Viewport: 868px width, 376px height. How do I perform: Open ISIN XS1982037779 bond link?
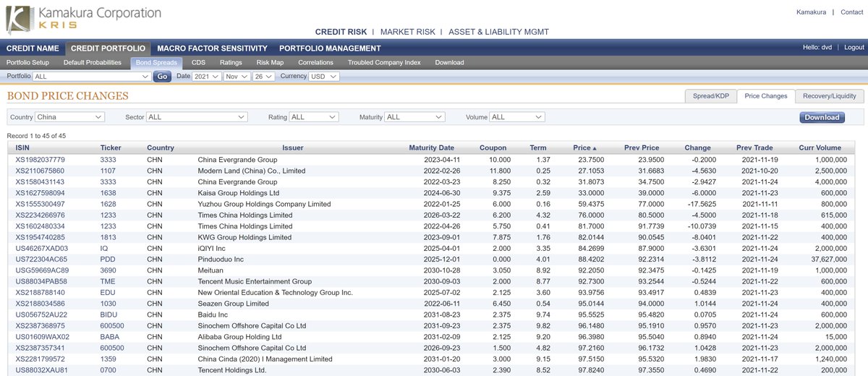(x=40, y=159)
